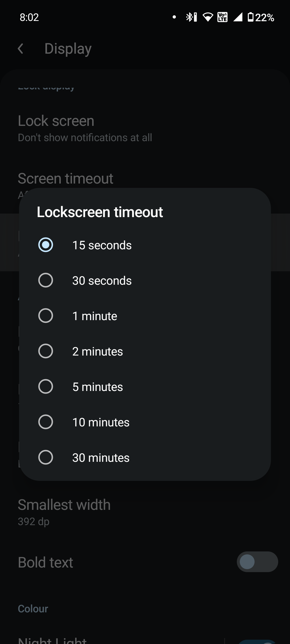Tap the notification dot in status bar
The height and width of the screenshot is (644, 290).
click(x=174, y=17)
